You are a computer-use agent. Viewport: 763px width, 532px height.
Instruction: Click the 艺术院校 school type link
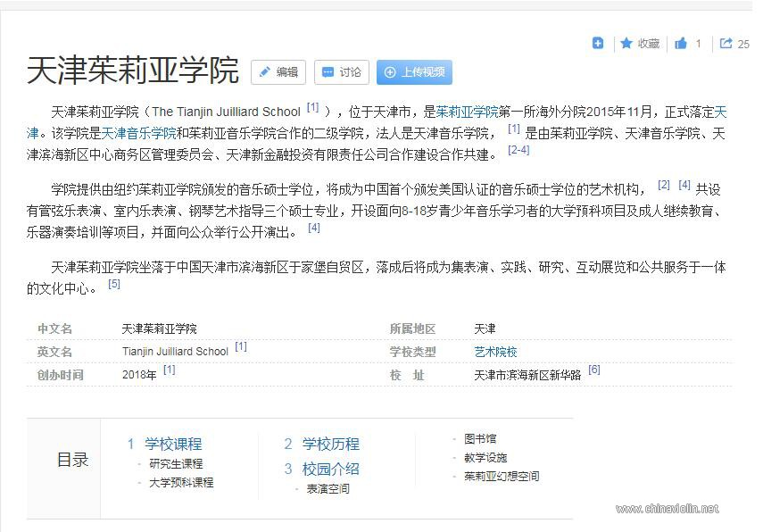(x=495, y=352)
